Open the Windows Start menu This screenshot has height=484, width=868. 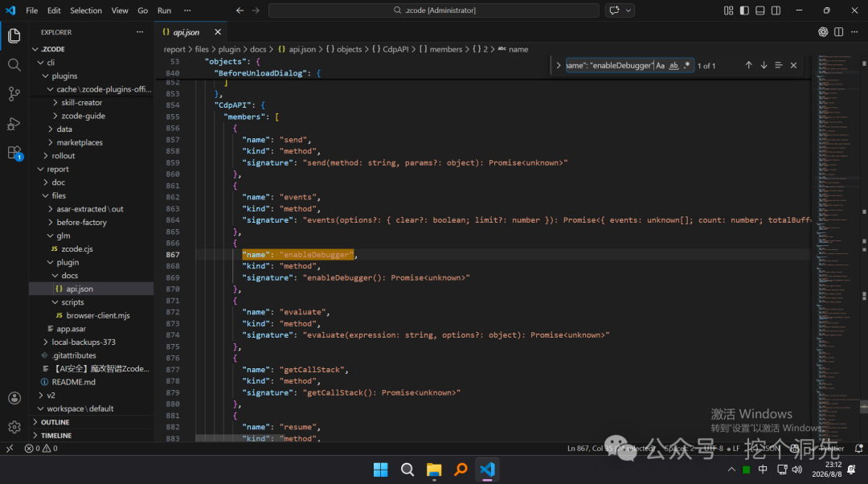(x=381, y=470)
